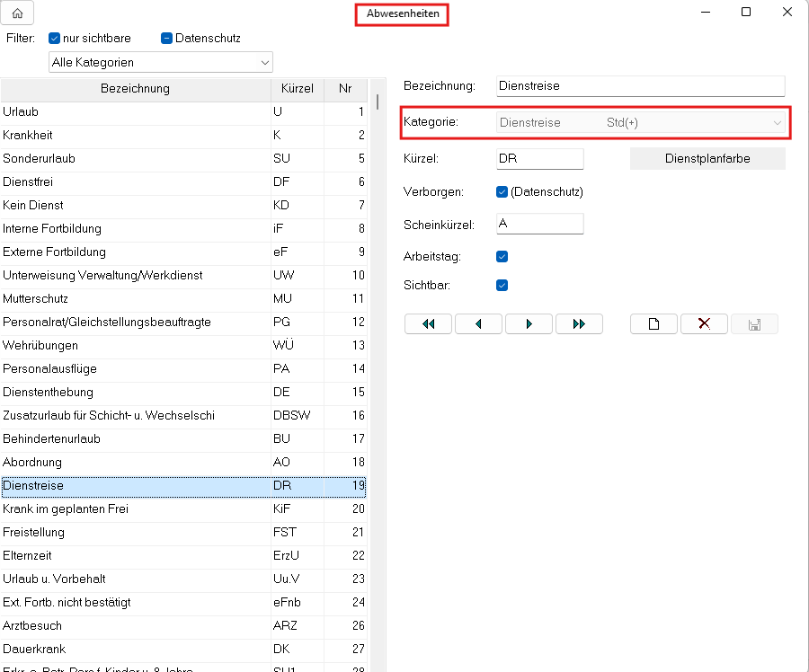Select the 'Urlaub' row
This screenshot has height=672, width=809.
click(x=183, y=112)
